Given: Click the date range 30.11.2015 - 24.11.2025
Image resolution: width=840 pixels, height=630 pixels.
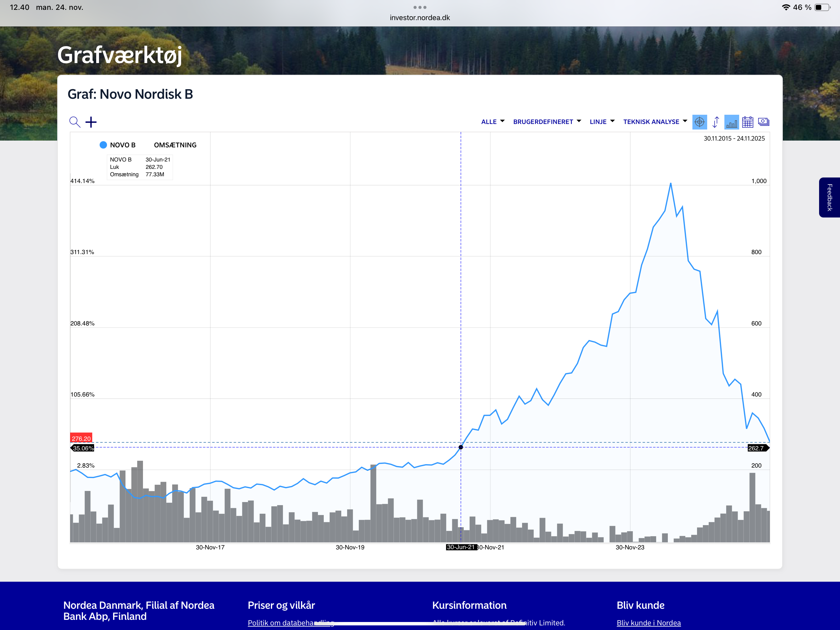Looking at the screenshot, I should pyautogui.click(x=734, y=138).
